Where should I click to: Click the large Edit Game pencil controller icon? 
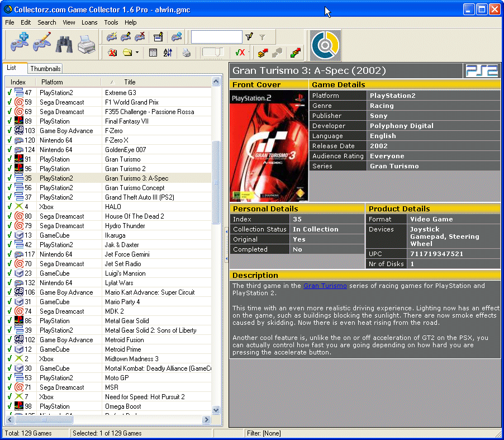(x=42, y=42)
